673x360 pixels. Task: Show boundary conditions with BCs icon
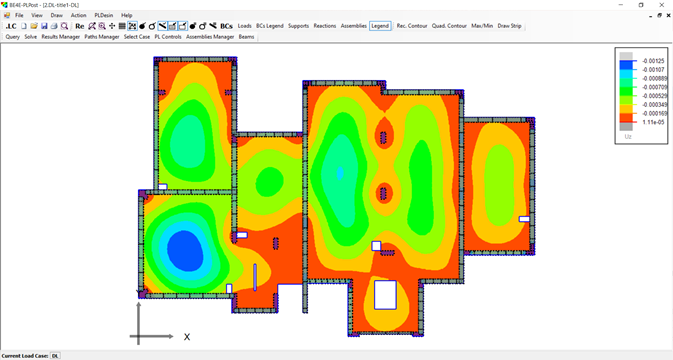point(226,26)
